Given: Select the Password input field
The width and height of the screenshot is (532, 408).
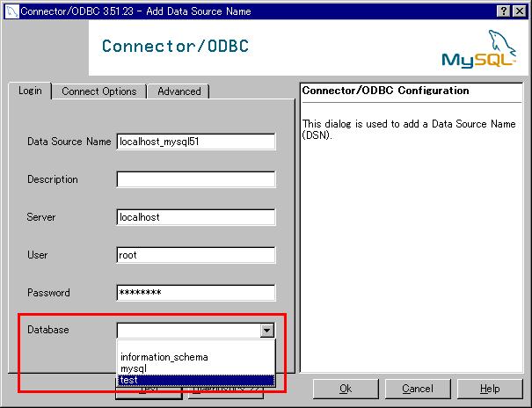Looking at the screenshot, I should [196, 293].
